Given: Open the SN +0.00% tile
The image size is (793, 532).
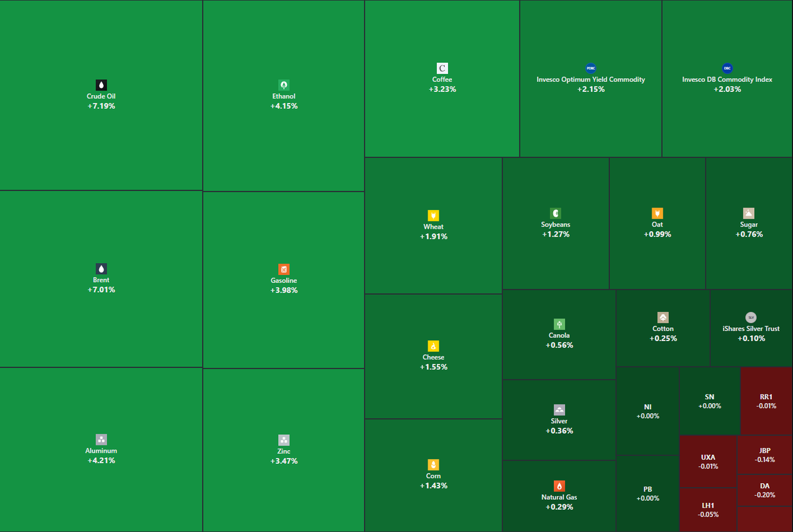Looking at the screenshot, I should tap(710, 401).
